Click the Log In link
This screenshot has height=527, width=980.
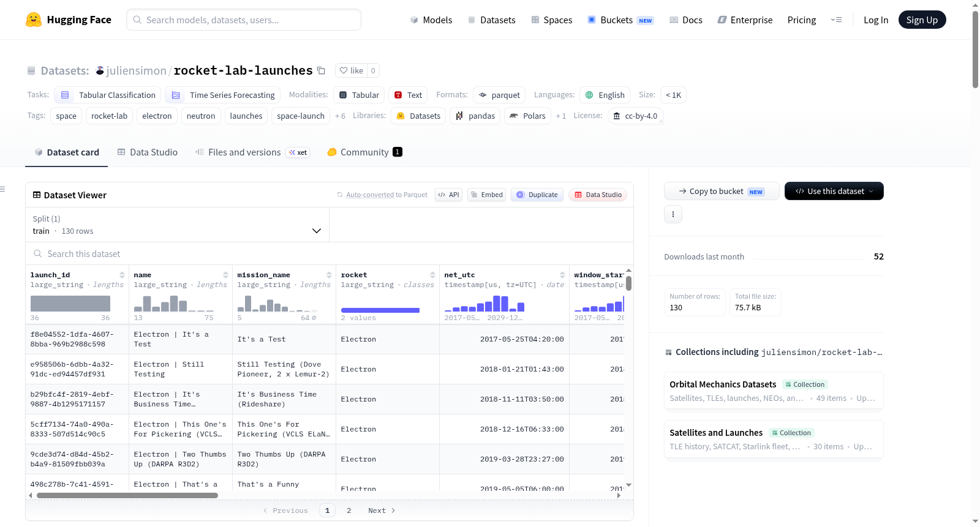(876, 20)
